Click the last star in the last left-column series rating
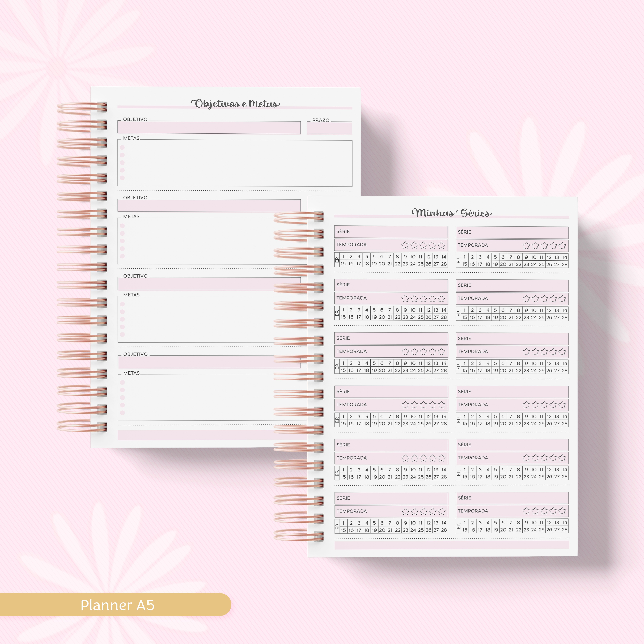644x644 pixels. click(442, 511)
